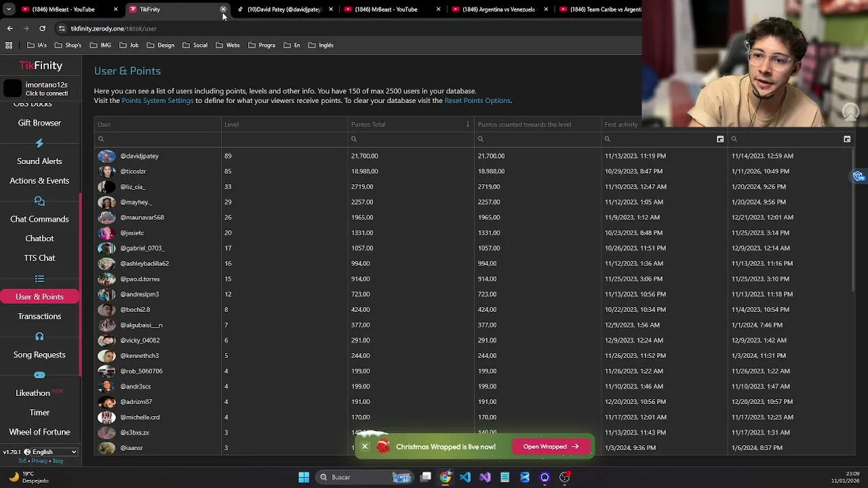Open the Design bookmarks folder
The width and height of the screenshot is (868, 488).
pos(161,45)
